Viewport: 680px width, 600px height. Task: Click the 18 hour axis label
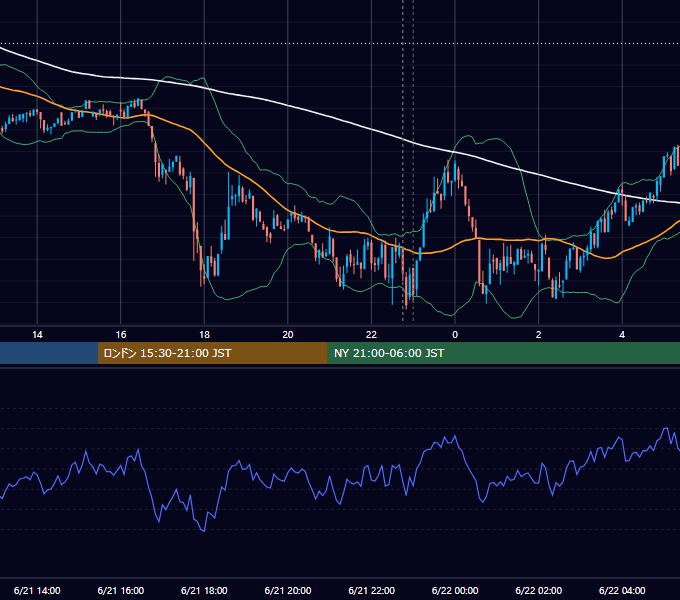tap(204, 335)
